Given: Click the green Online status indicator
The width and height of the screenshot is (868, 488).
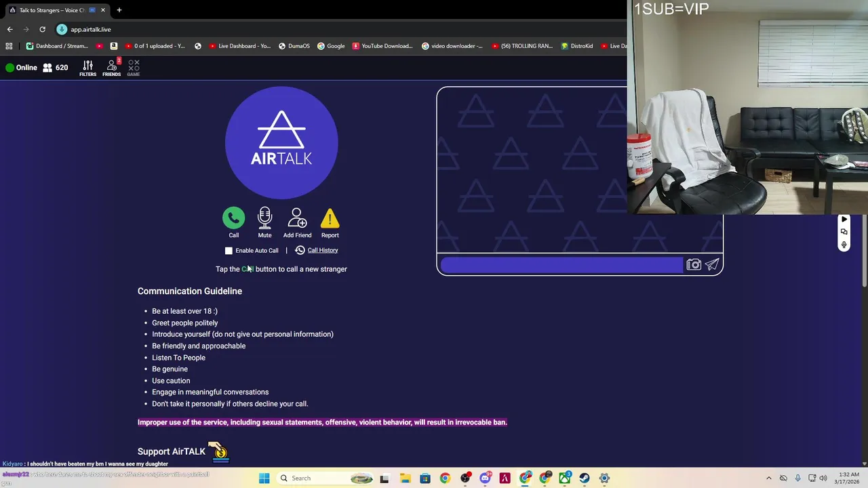Looking at the screenshot, I should tap(9, 68).
